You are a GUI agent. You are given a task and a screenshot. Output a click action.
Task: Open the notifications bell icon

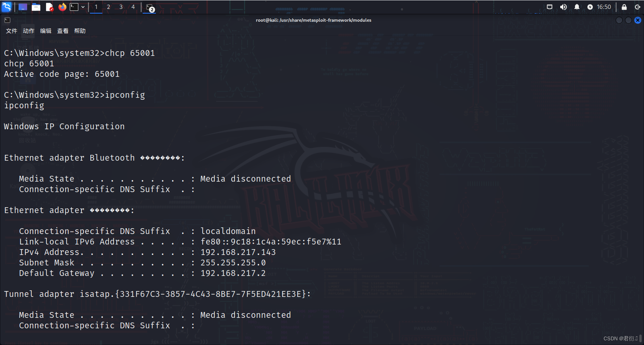point(577,7)
